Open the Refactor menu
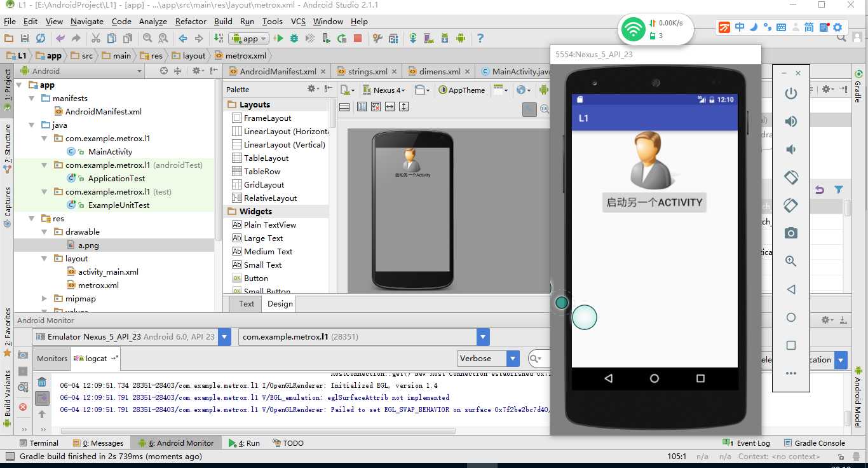The image size is (868, 468). tap(191, 21)
